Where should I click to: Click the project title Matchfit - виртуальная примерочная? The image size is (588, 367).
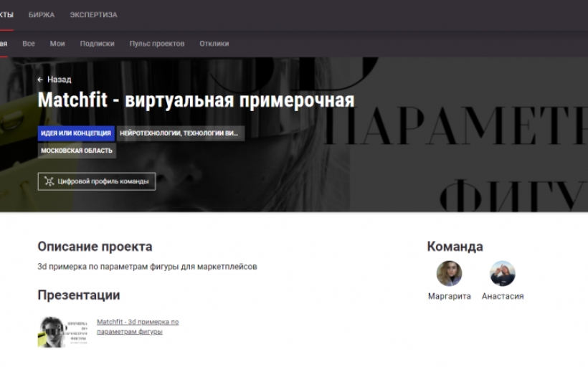[196, 100]
